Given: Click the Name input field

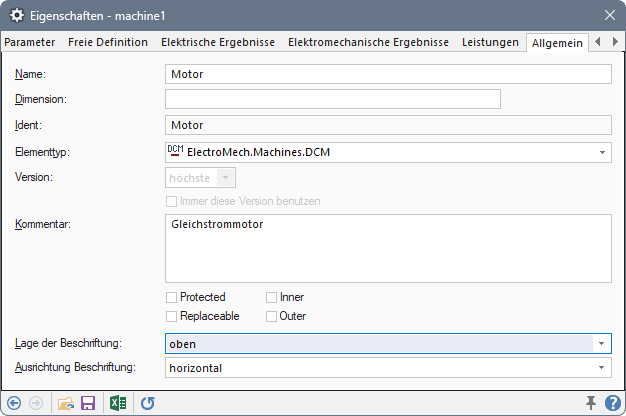Looking at the screenshot, I should 387,74.
